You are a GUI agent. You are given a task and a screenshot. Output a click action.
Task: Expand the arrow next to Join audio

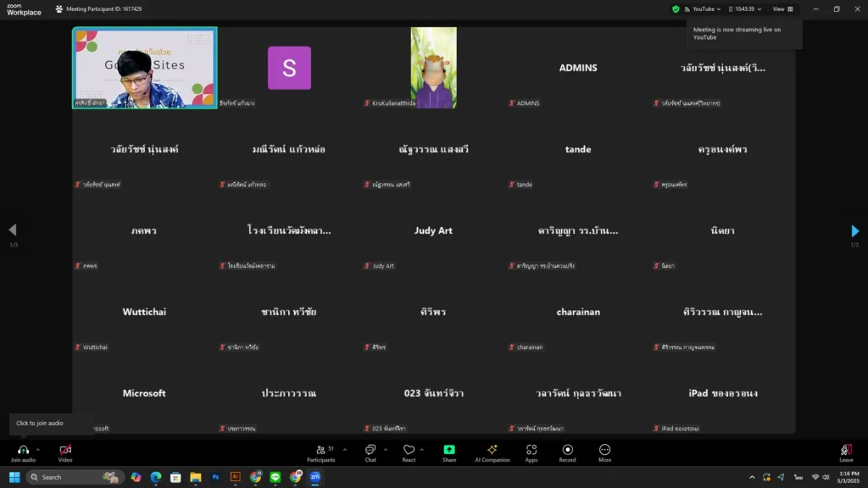[x=38, y=450]
